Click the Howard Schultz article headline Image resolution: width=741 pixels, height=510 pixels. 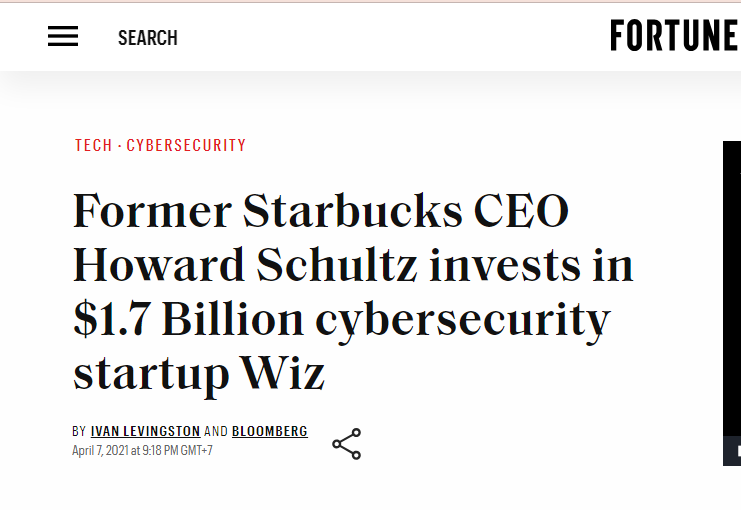(353, 292)
